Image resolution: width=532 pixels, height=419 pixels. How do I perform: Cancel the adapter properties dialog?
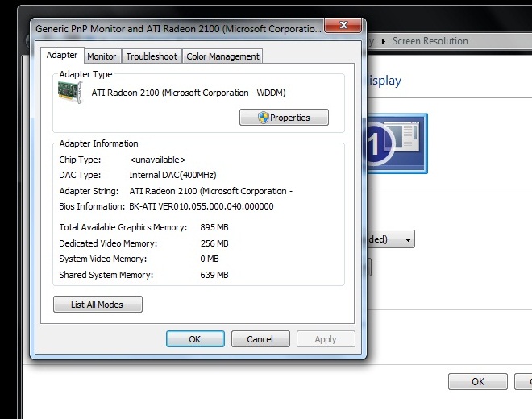click(x=260, y=339)
